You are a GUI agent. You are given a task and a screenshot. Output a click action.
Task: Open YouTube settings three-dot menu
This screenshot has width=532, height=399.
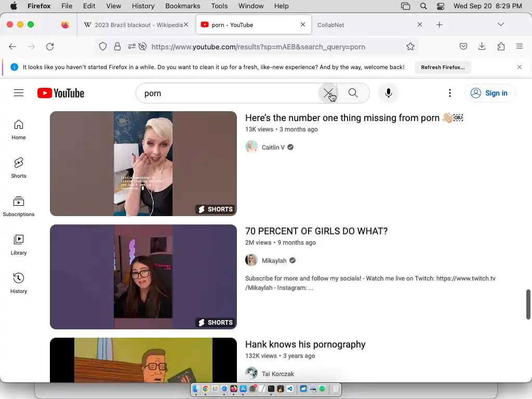[450, 93]
